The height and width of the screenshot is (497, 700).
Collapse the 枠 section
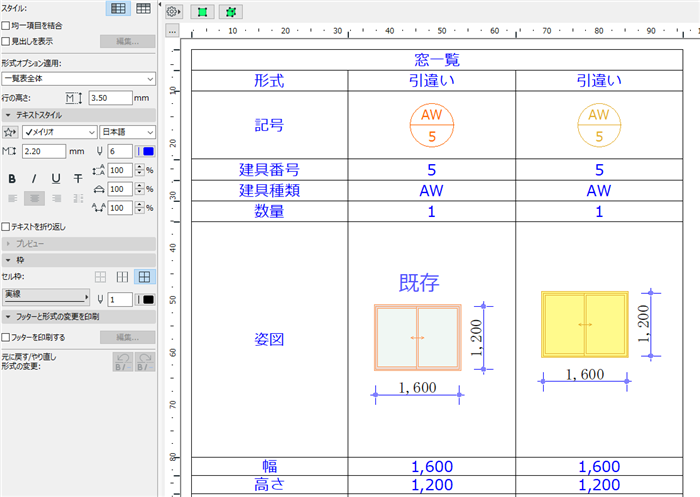coord(79,260)
